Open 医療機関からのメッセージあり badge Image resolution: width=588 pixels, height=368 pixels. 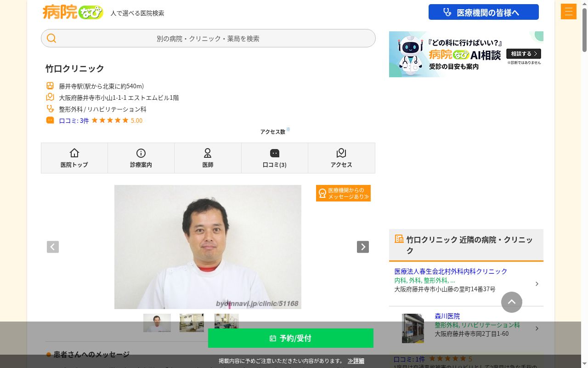(x=343, y=193)
